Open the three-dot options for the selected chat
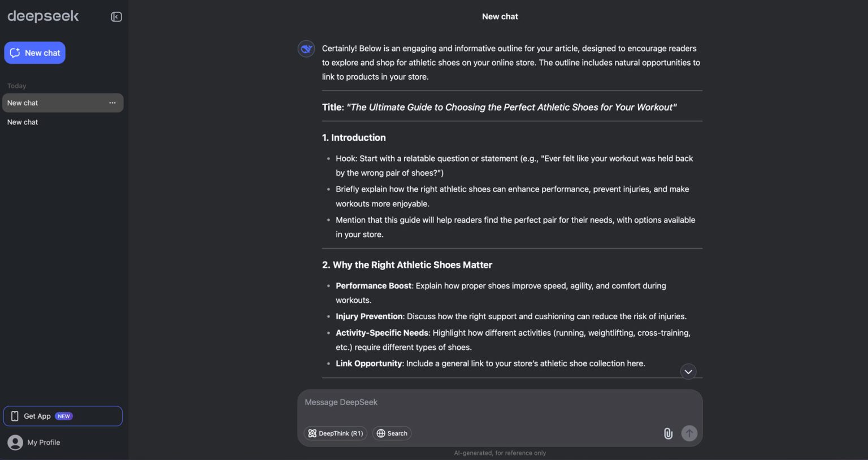Screen dimensions: 868x460 tap(112, 103)
